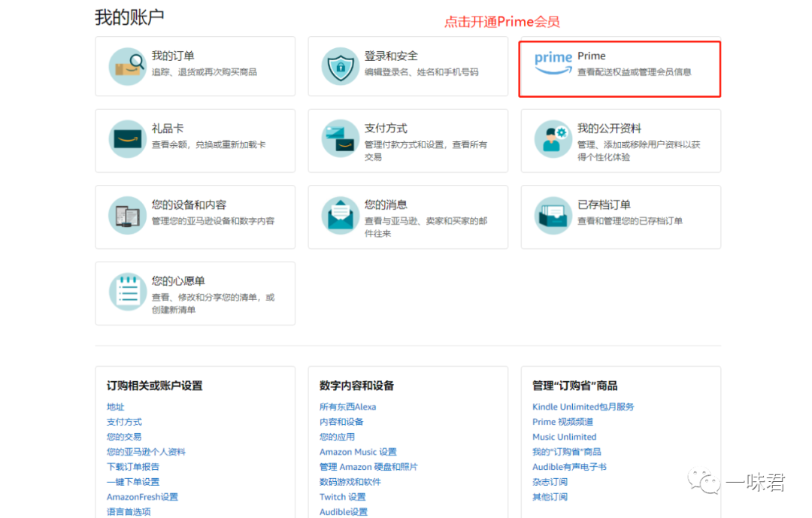Open 数码游戏和软件 link
Viewport: 812px width, 518px height.
coord(350,482)
